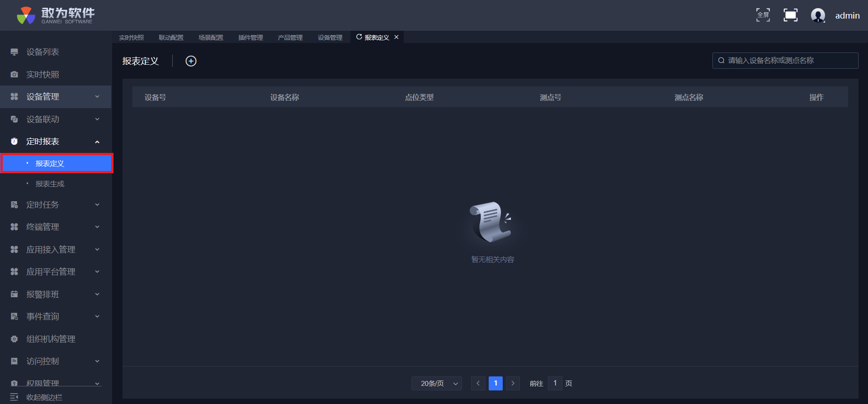The image size is (868, 404).
Task: Select the 报表定义 sidebar item
Action: point(57,163)
